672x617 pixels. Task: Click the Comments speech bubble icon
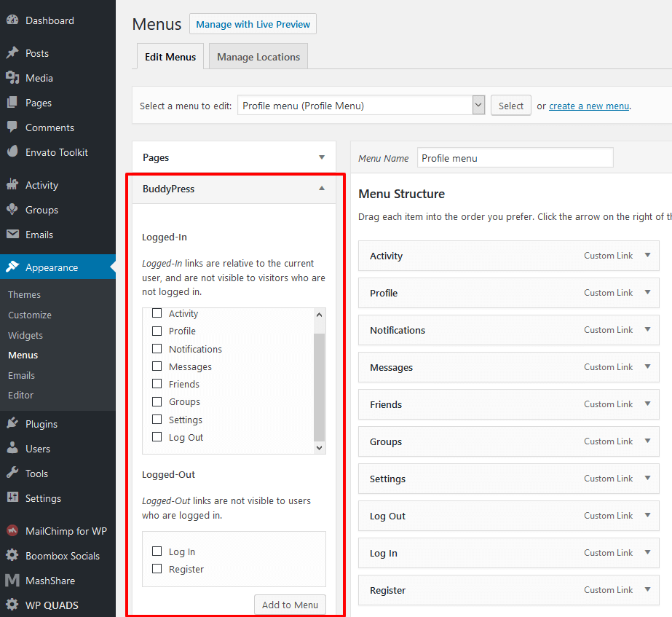[x=12, y=127]
